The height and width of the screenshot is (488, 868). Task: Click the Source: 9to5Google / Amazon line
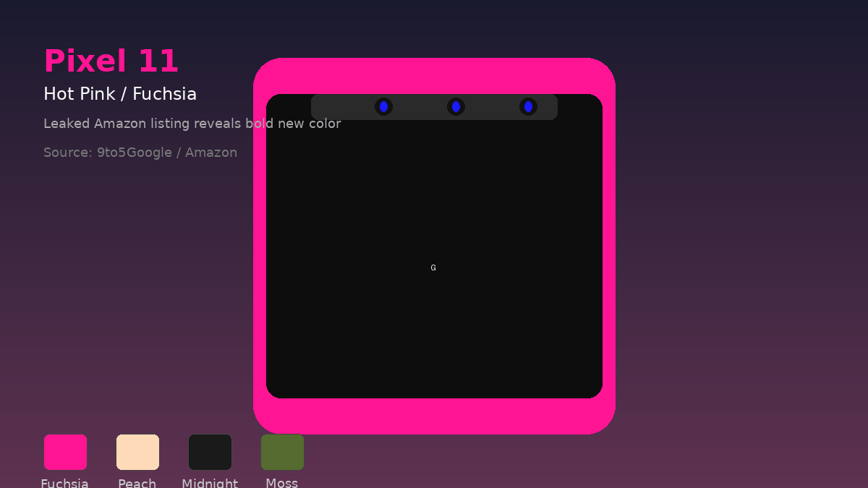point(140,153)
